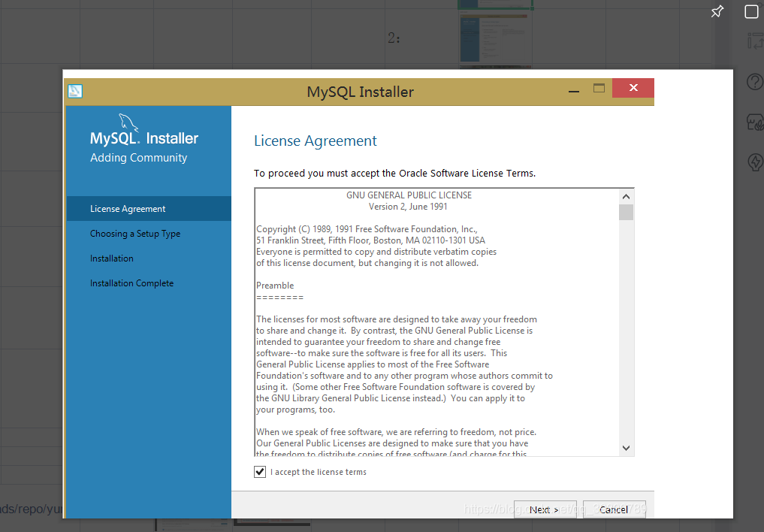This screenshot has width=764, height=532.
Task: Maximize the MySQL Installer window
Action: pos(599,88)
